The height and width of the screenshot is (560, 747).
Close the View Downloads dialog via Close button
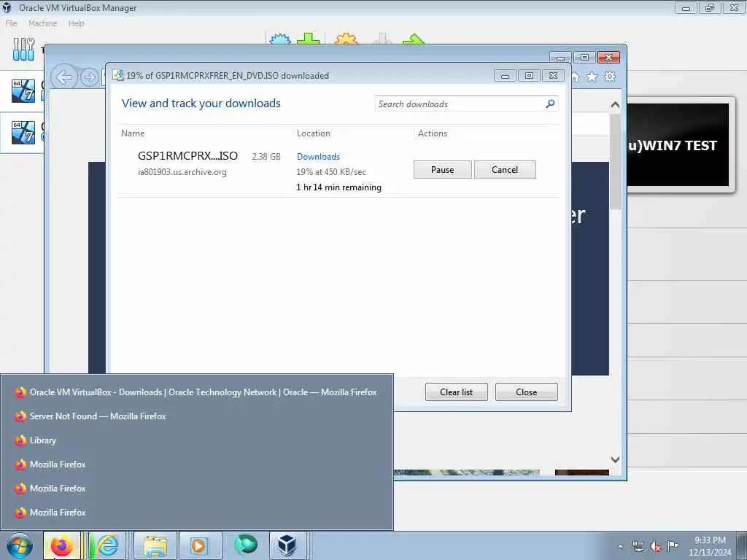pos(526,392)
